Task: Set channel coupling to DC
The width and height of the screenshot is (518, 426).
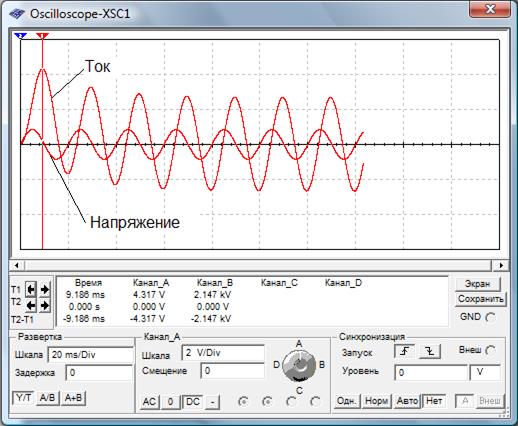Action: coord(193,402)
